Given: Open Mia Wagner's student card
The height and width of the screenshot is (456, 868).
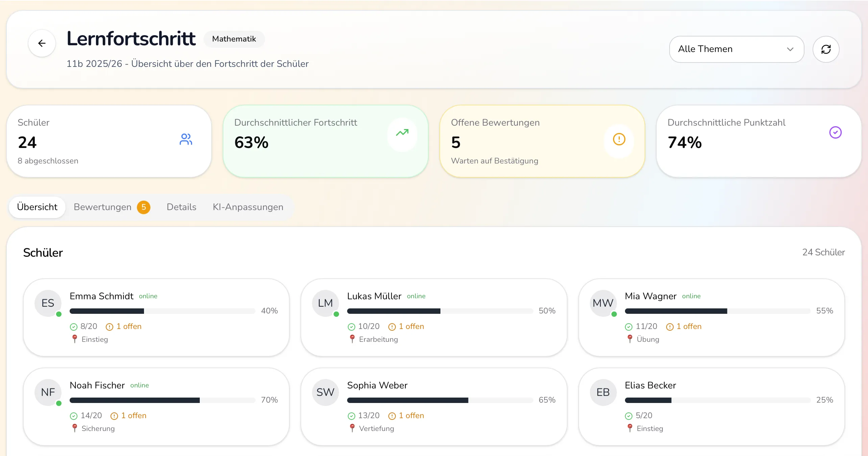Looking at the screenshot, I should click(712, 318).
